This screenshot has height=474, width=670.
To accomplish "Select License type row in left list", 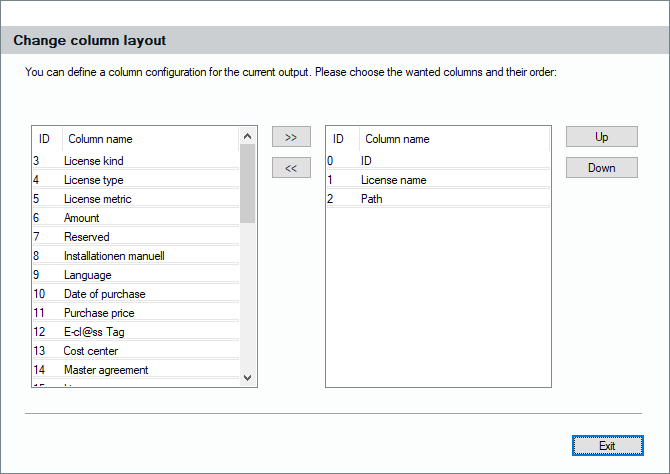I will tap(93, 180).
